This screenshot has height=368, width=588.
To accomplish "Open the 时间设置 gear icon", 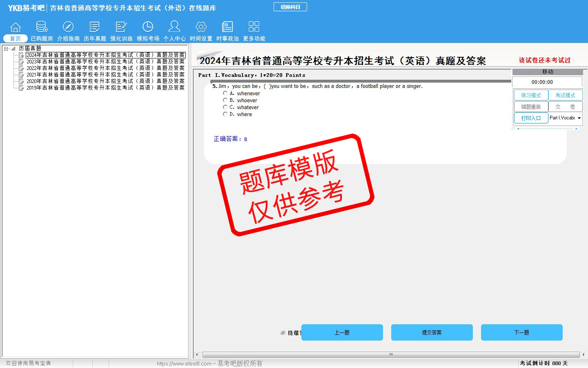I will [x=201, y=27].
